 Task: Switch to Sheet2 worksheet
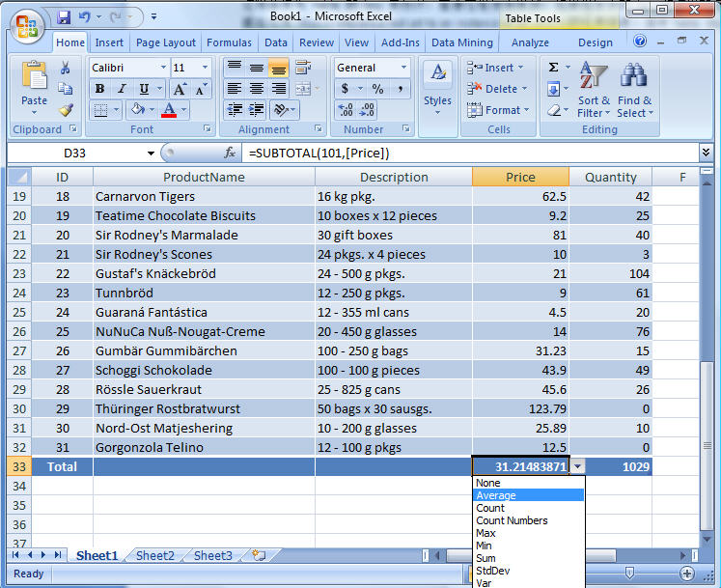point(155,556)
